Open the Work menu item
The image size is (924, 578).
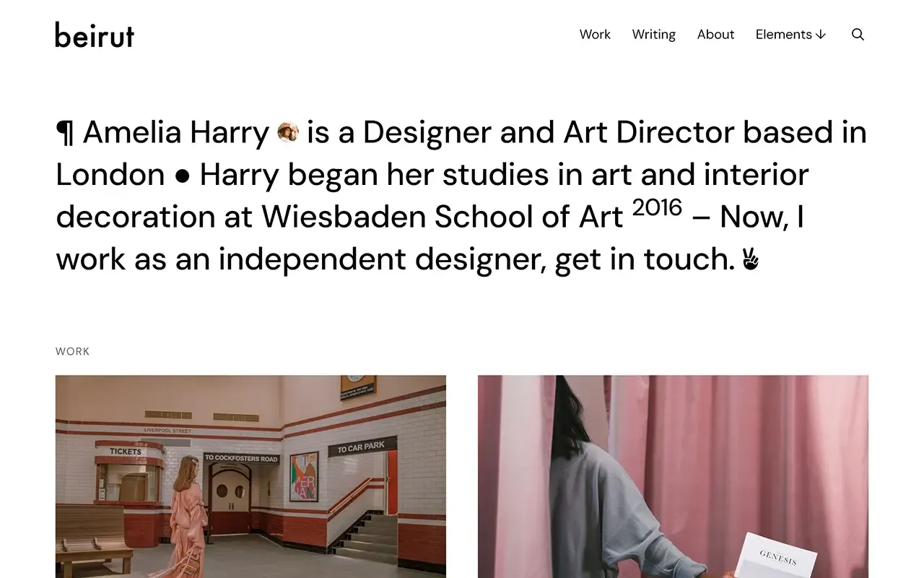(595, 35)
